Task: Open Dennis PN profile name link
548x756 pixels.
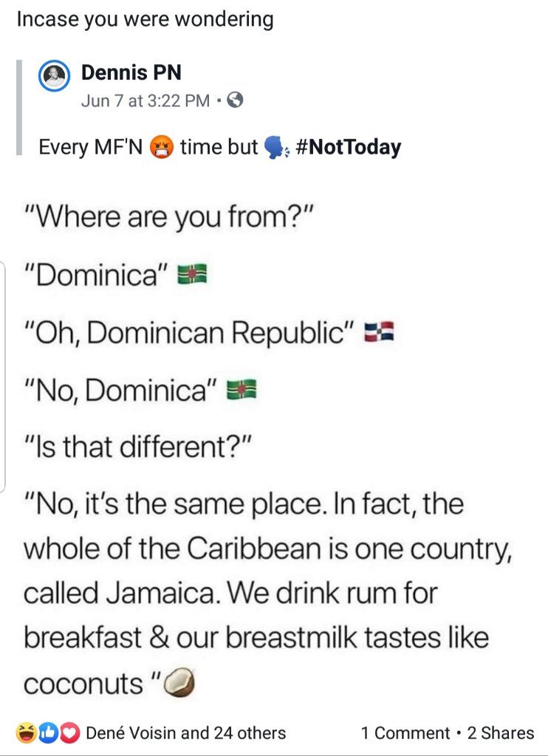Action: [x=131, y=72]
